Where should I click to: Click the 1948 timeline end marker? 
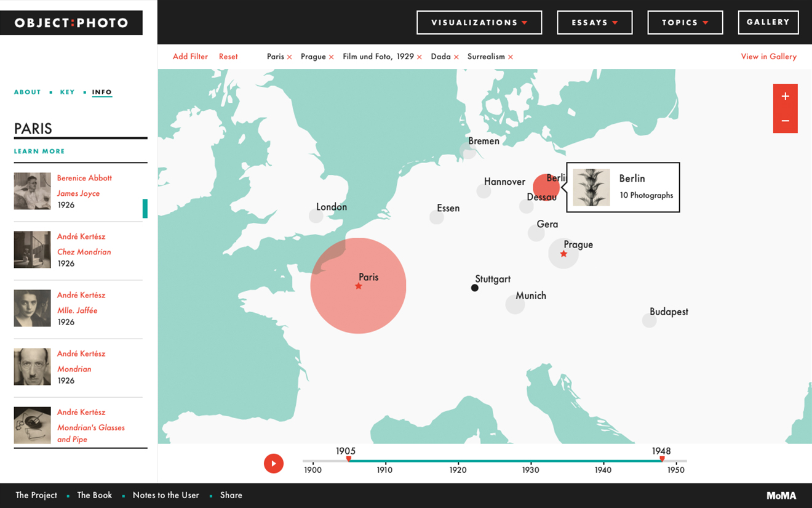662,459
